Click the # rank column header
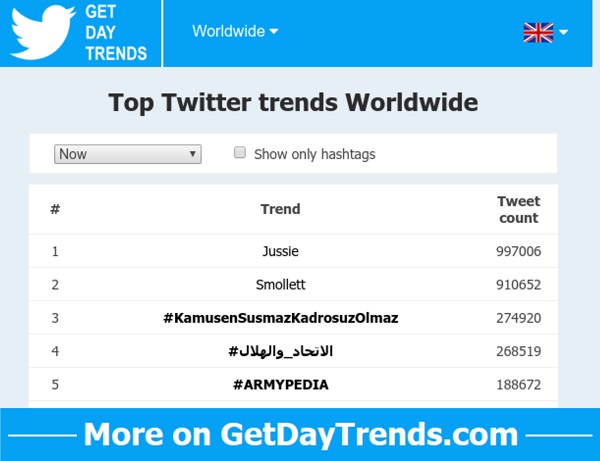This screenshot has width=600, height=461. [55, 209]
